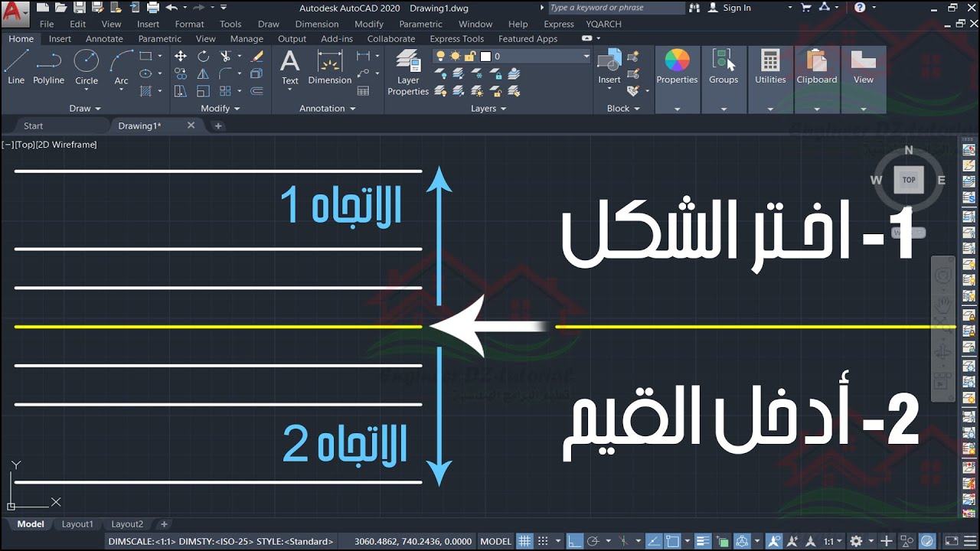Select the Polyline tool
The image size is (980, 551).
(x=48, y=67)
